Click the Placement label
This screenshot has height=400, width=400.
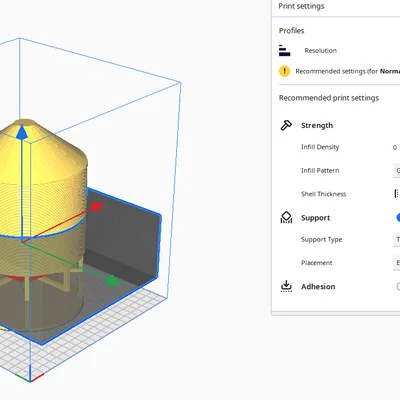click(x=316, y=263)
